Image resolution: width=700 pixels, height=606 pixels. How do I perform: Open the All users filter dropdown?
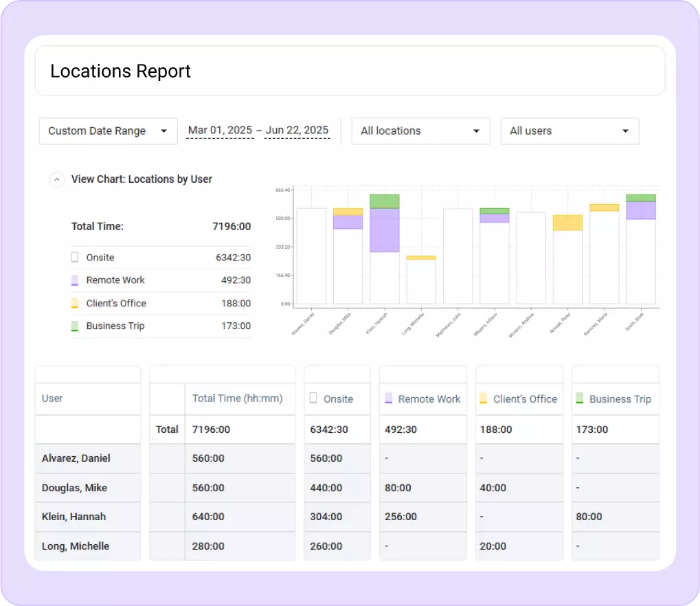pyautogui.click(x=569, y=131)
